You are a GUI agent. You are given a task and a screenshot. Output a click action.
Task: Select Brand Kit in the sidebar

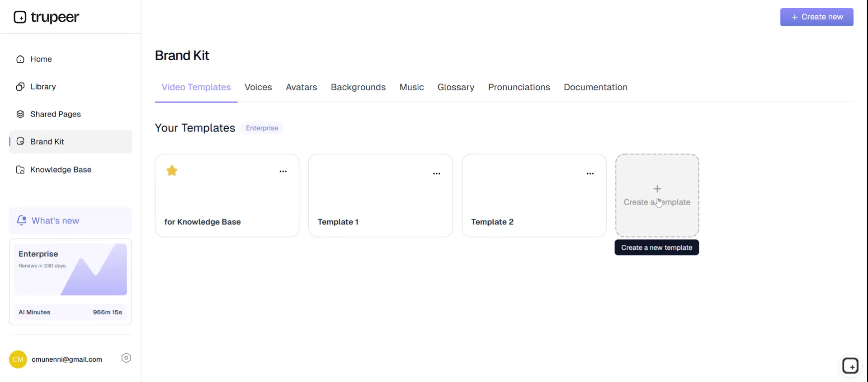coord(71,142)
